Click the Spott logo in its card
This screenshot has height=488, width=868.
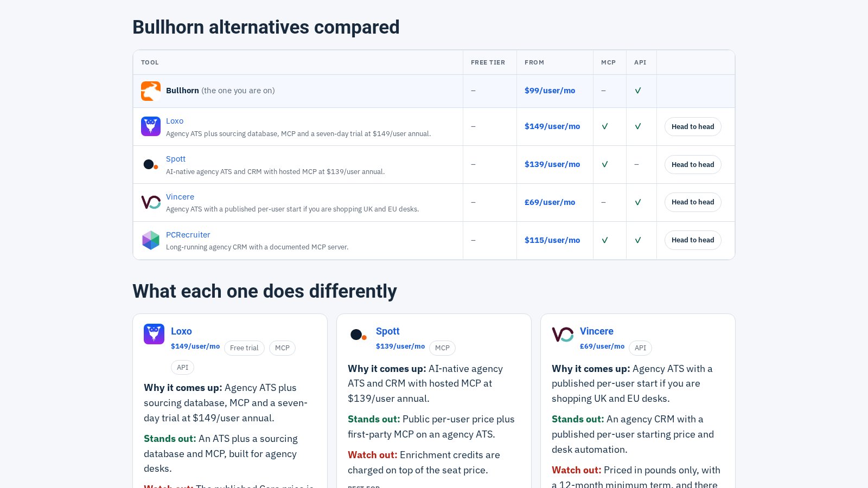point(358,334)
